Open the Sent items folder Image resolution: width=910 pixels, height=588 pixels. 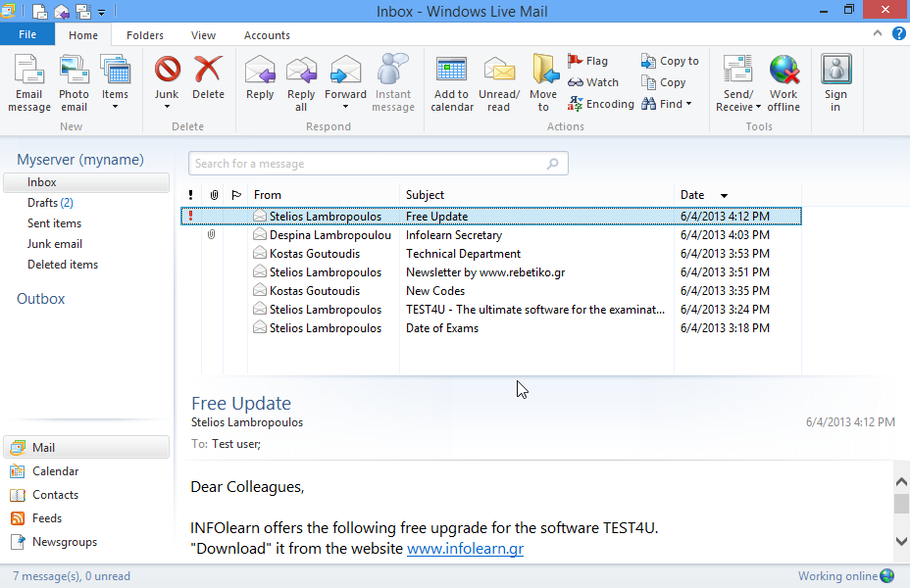coord(55,223)
